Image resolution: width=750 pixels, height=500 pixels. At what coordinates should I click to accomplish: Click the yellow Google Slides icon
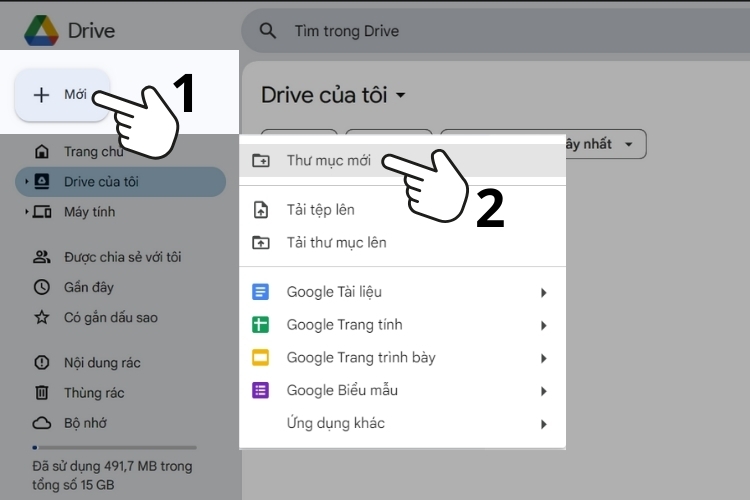click(x=261, y=357)
